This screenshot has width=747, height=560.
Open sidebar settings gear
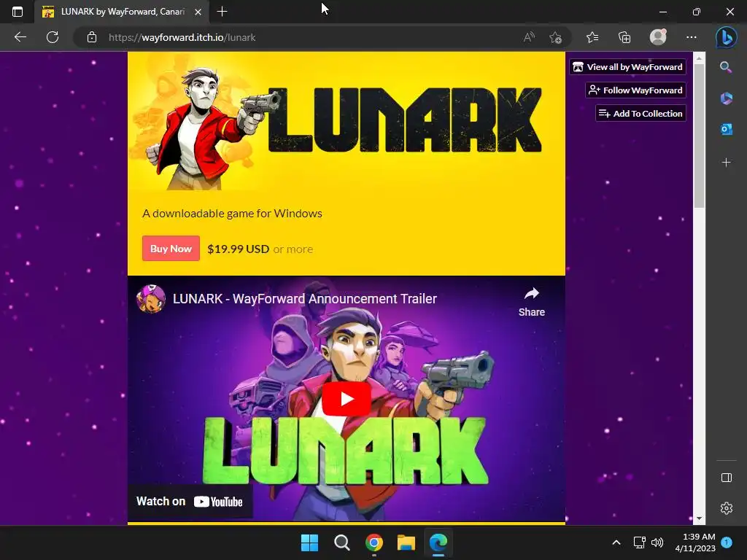pyautogui.click(x=726, y=508)
